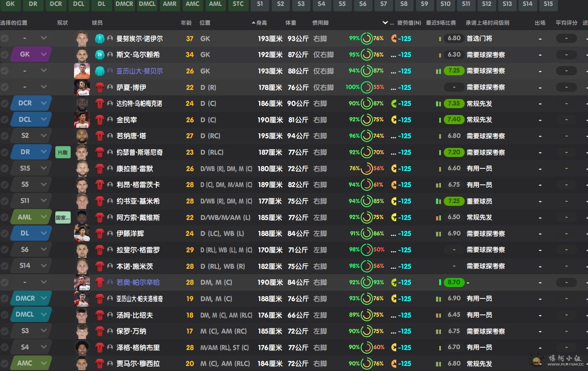The height and width of the screenshot is (371, 588).
Task: Click 首选门将 in 曼努埃尔·诺伊尔's row
Action: pos(479,39)
